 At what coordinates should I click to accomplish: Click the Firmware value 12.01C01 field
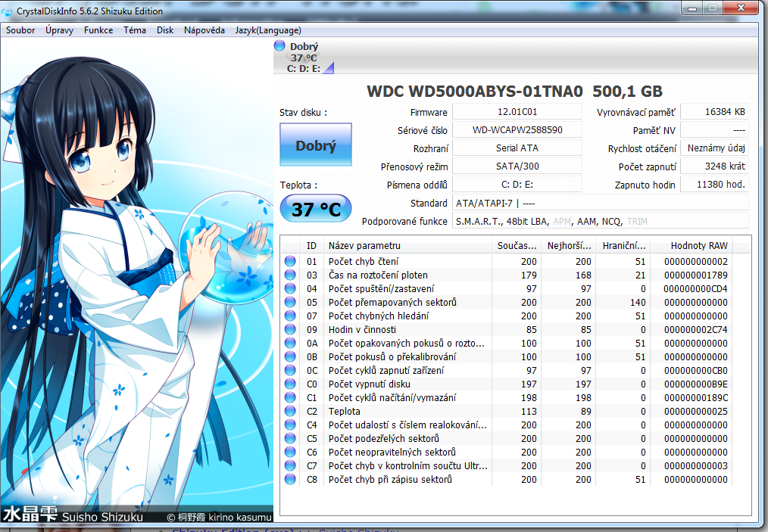(x=517, y=111)
